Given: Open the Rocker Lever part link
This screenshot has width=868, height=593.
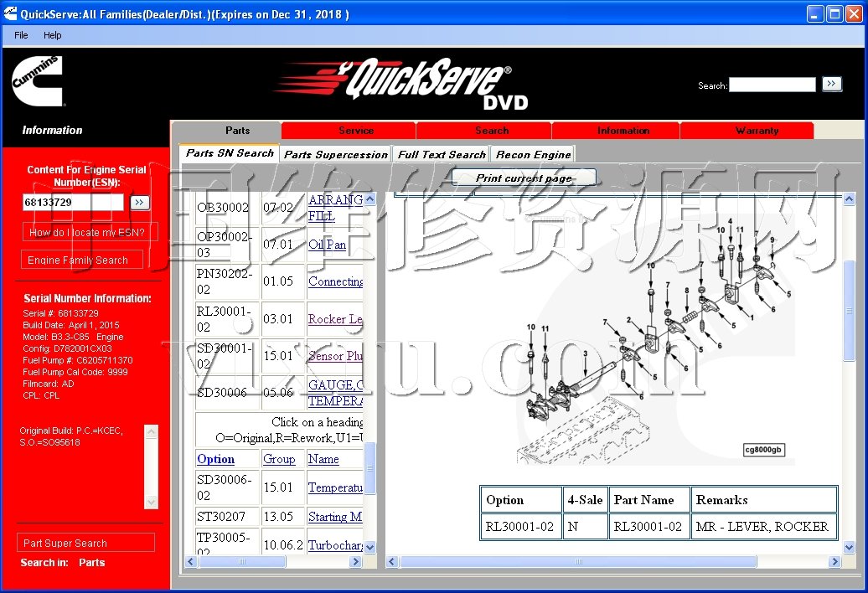Looking at the screenshot, I should tap(335, 319).
